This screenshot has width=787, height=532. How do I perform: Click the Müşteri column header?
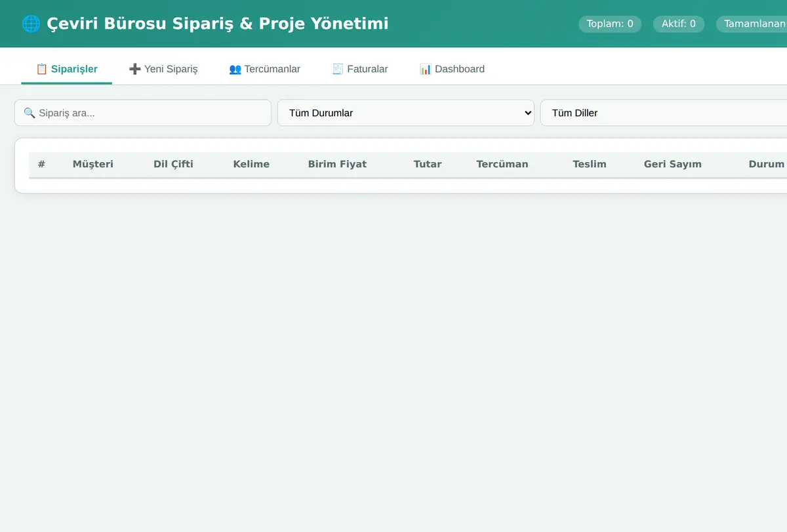coord(93,164)
